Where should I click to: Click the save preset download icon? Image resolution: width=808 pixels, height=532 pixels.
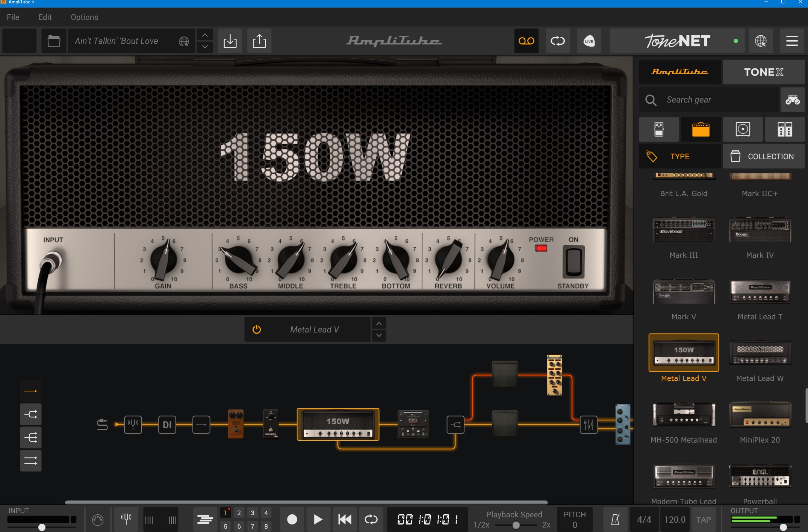click(230, 41)
